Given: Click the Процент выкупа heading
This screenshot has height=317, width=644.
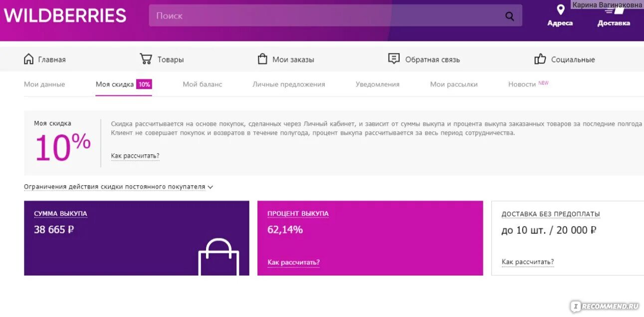Looking at the screenshot, I should [x=298, y=213].
